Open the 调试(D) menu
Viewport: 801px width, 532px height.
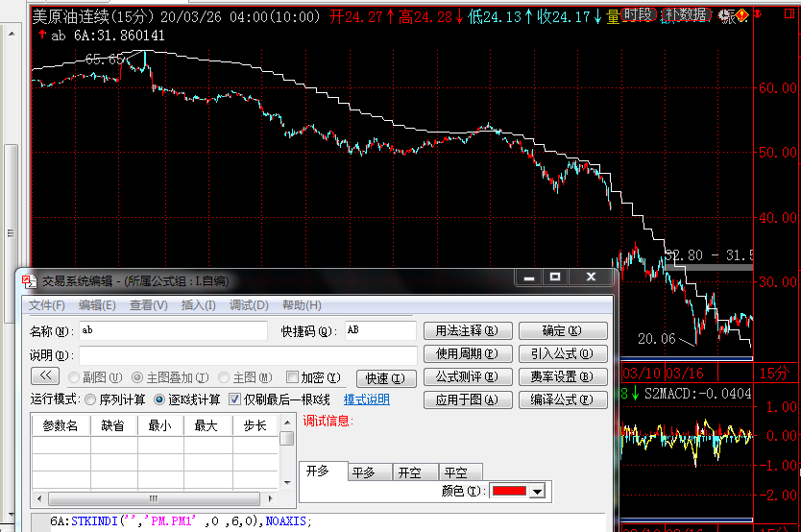click(248, 305)
